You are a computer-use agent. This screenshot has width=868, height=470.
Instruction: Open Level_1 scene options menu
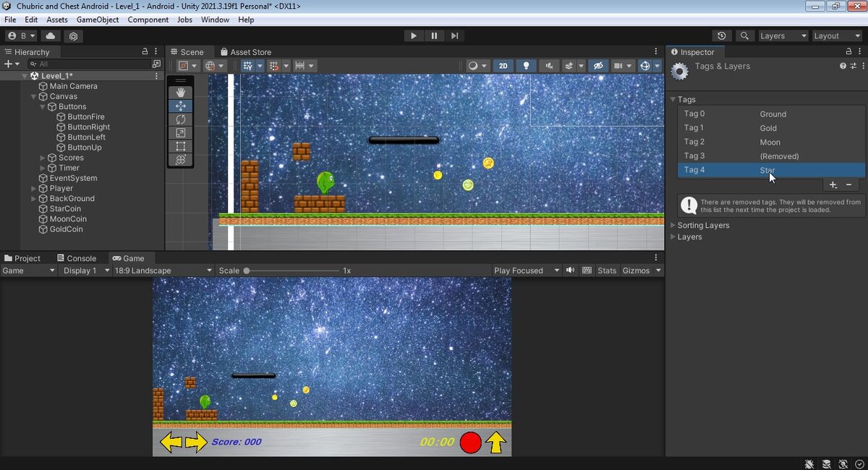(157, 76)
